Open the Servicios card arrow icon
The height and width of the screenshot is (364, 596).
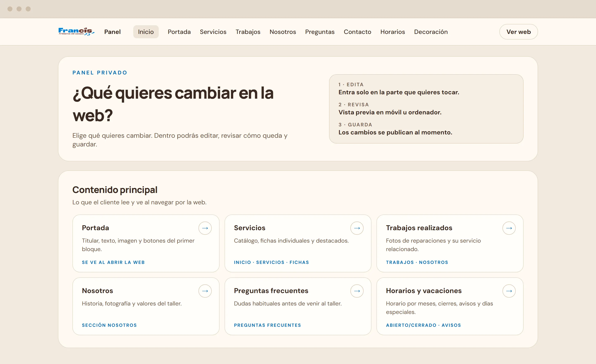[x=357, y=228]
